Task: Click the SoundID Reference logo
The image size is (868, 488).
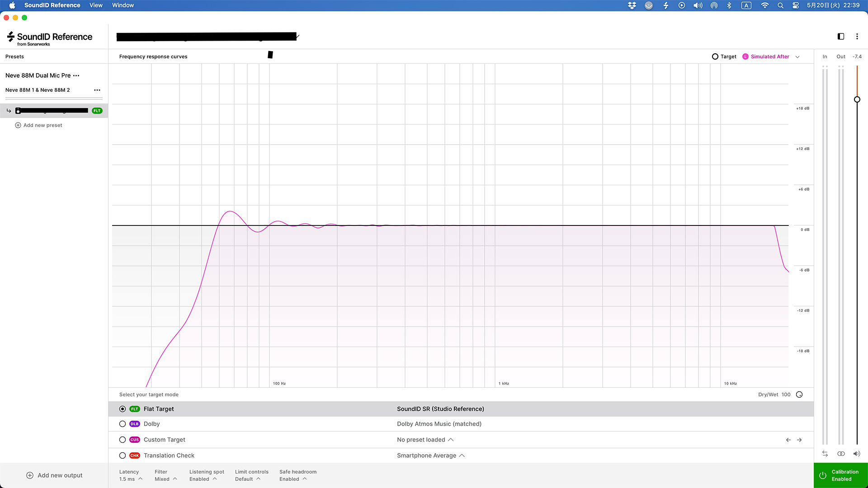Action: 50,38
